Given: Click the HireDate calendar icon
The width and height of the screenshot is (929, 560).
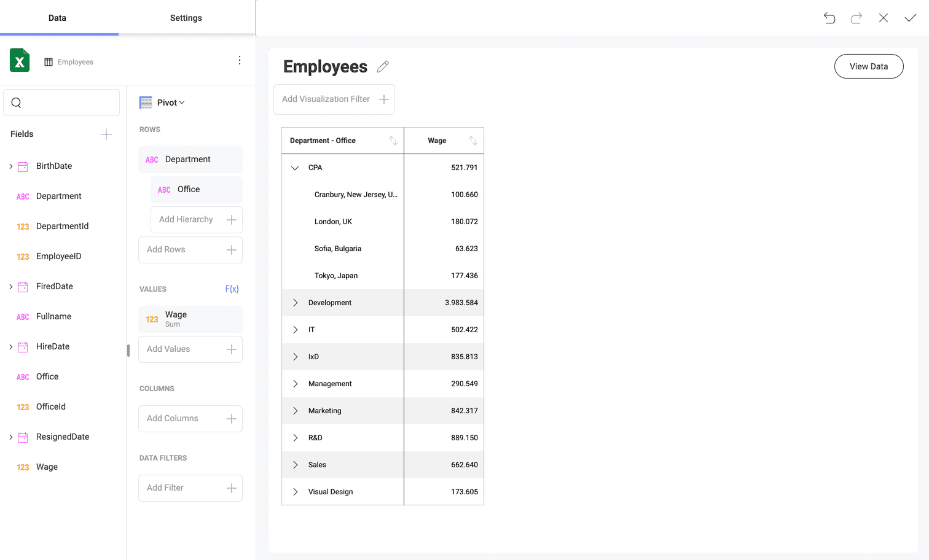Looking at the screenshot, I should coord(23,347).
